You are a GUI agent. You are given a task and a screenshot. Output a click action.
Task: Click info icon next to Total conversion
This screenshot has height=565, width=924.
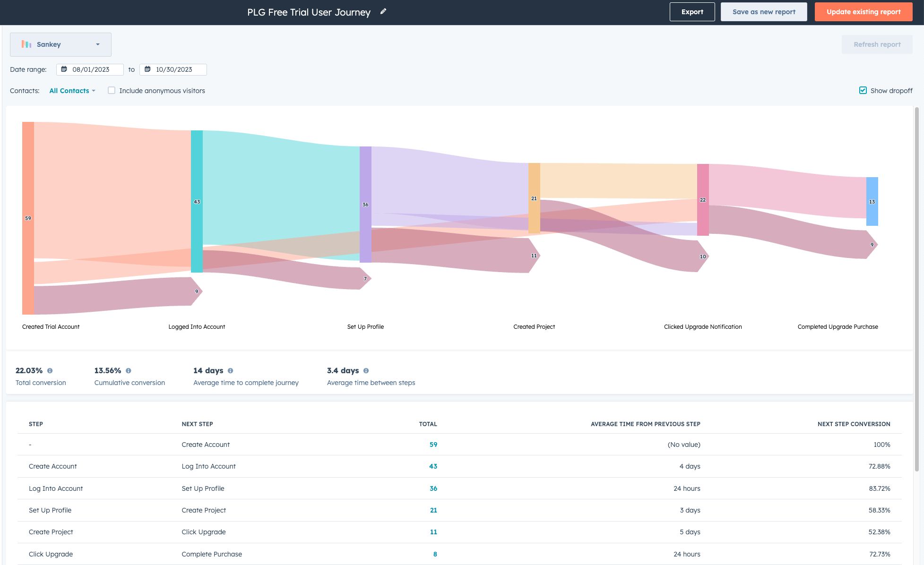tap(50, 371)
